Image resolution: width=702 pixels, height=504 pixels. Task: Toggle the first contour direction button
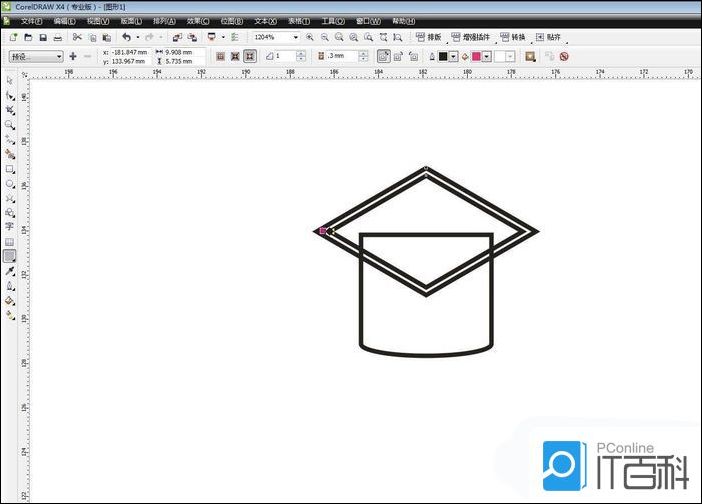(220, 57)
